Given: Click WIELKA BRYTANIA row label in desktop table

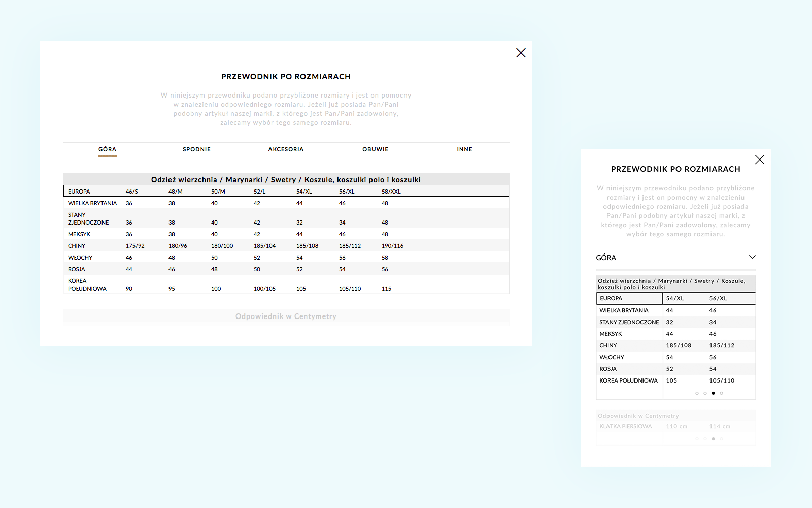Looking at the screenshot, I should pos(92,203).
